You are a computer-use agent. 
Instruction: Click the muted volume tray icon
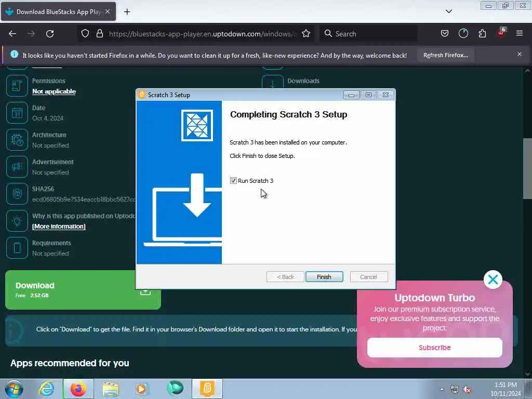[467, 390]
